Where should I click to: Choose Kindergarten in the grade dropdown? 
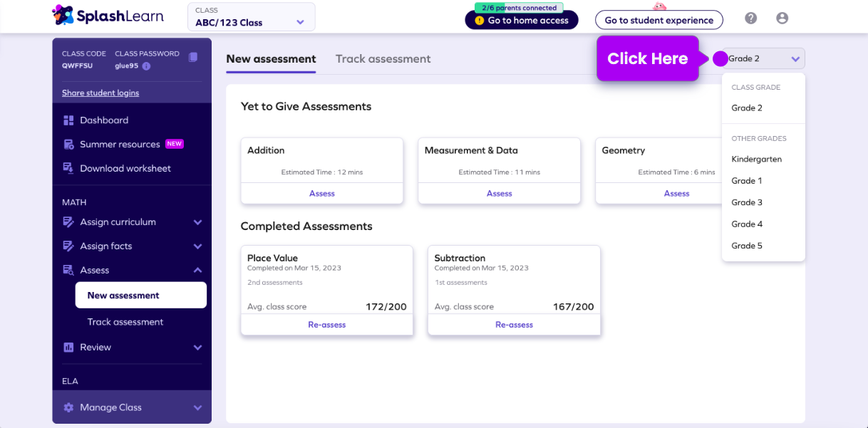[x=756, y=160]
